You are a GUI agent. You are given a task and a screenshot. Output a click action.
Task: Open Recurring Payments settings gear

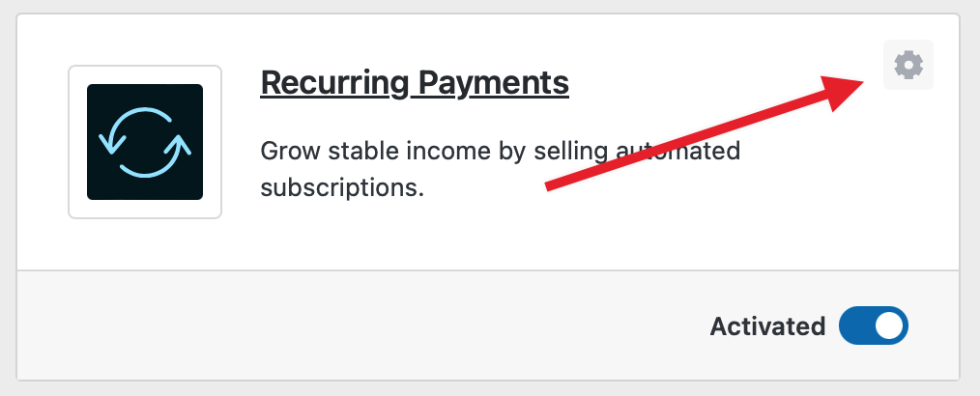click(908, 66)
